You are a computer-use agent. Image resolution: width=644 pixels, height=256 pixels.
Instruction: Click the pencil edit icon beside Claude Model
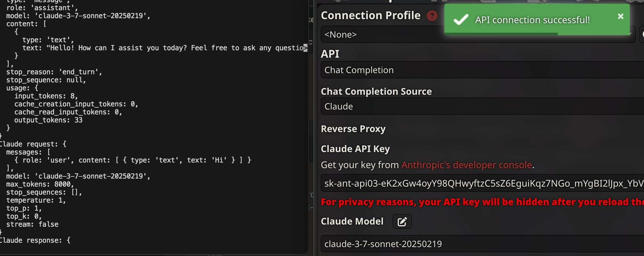pyautogui.click(x=402, y=221)
